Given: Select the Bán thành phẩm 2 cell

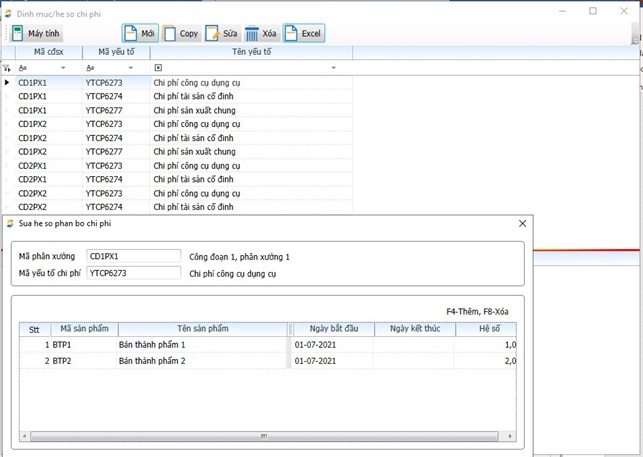Looking at the screenshot, I should coord(152,361).
